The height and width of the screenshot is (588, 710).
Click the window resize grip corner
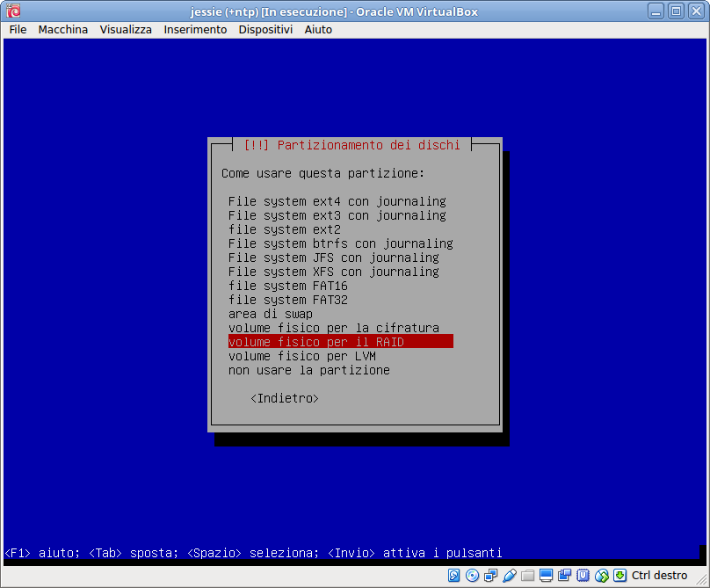coord(702,580)
